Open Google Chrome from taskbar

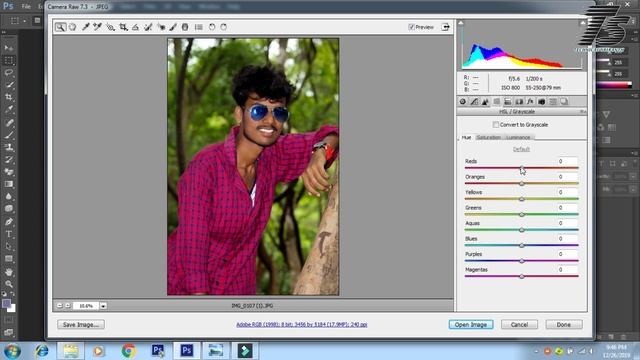129,351
